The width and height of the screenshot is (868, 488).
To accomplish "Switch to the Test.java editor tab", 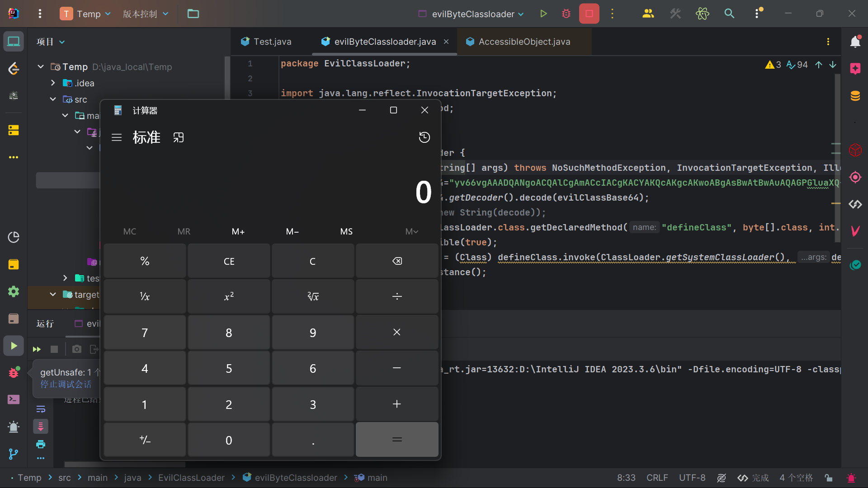I will pos(271,42).
